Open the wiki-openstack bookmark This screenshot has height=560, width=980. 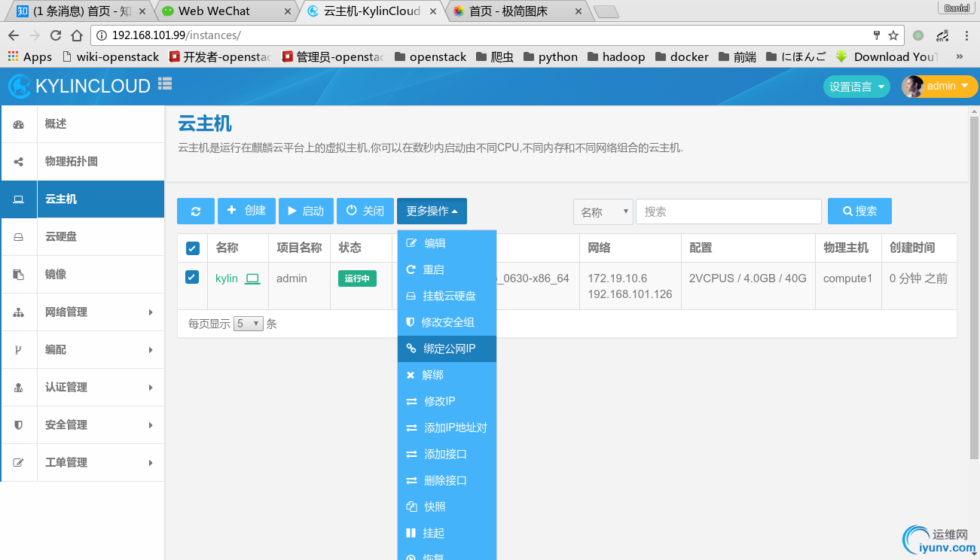(x=111, y=56)
